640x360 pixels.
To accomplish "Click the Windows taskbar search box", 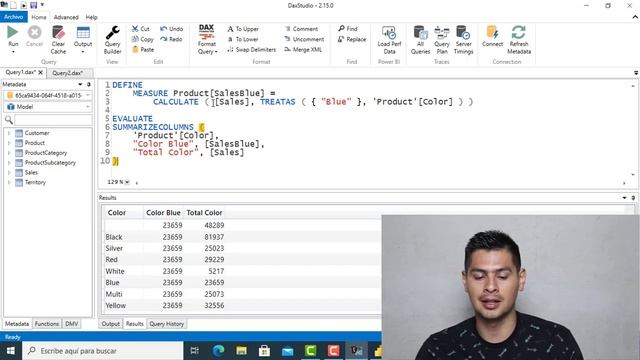I will pos(102,351).
